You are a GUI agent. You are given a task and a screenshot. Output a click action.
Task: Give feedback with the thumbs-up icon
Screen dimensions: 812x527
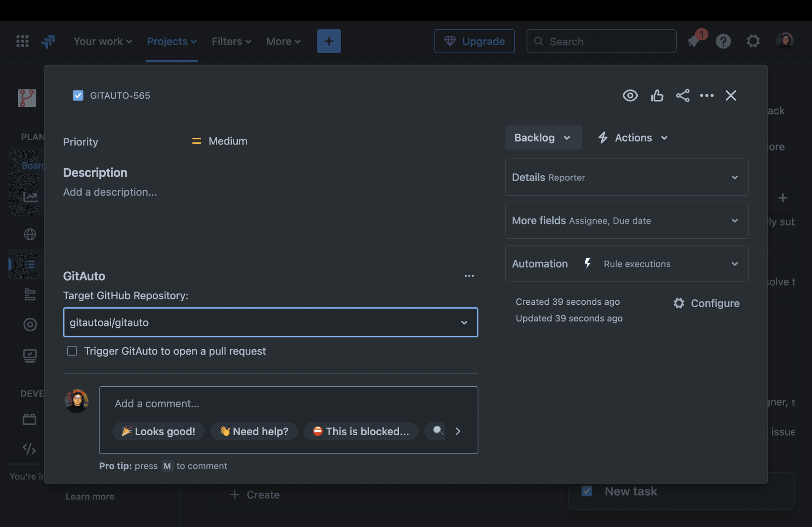[x=657, y=96]
